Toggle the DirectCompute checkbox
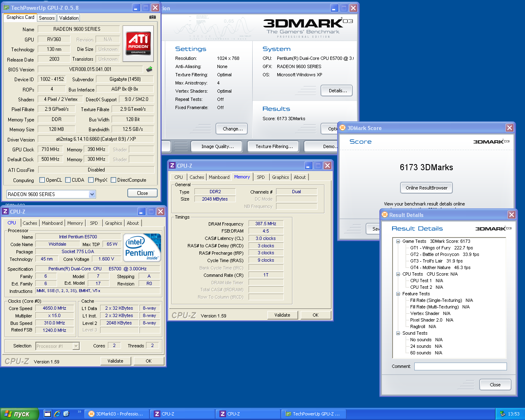This screenshot has width=525, height=420. (x=113, y=180)
